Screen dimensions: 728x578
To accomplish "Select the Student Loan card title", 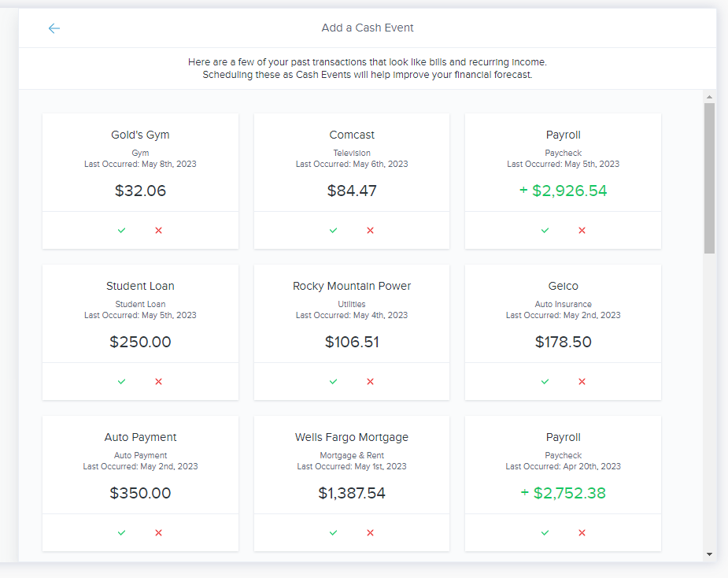I will pyautogui.click(x=140, y=286).
